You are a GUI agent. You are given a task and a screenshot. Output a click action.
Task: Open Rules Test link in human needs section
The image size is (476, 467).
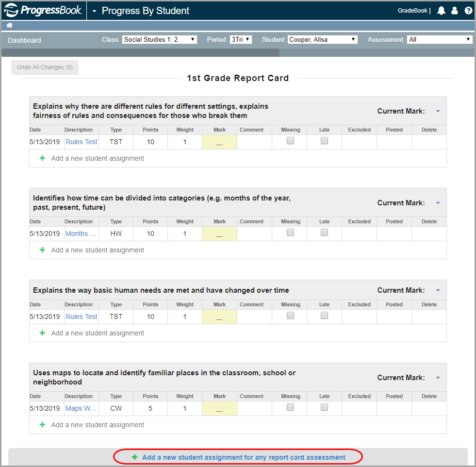tap(82, 317)
